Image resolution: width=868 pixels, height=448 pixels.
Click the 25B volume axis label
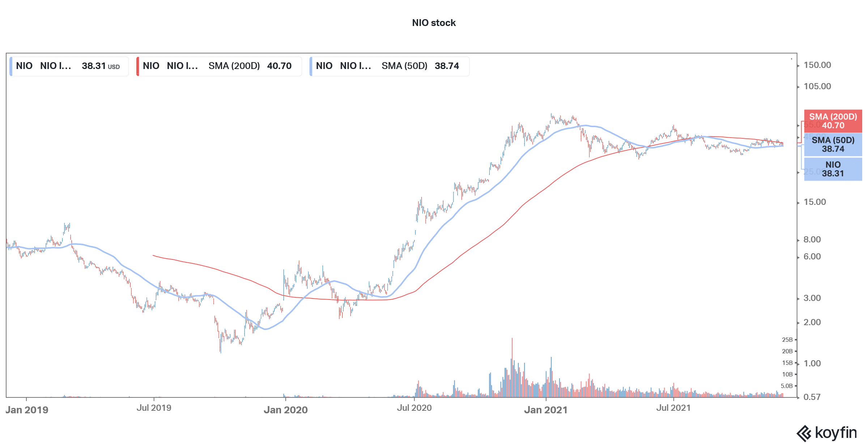(x=787, y=340)
